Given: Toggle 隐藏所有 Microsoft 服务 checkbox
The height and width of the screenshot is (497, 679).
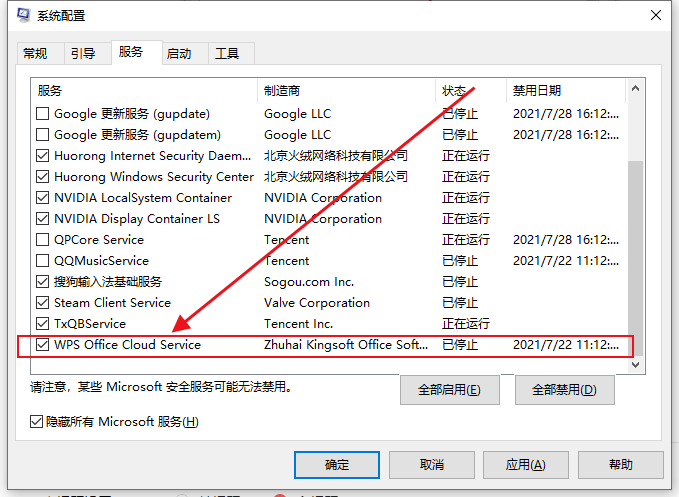Looking at the screenshot, I should (x=36, y=421).
